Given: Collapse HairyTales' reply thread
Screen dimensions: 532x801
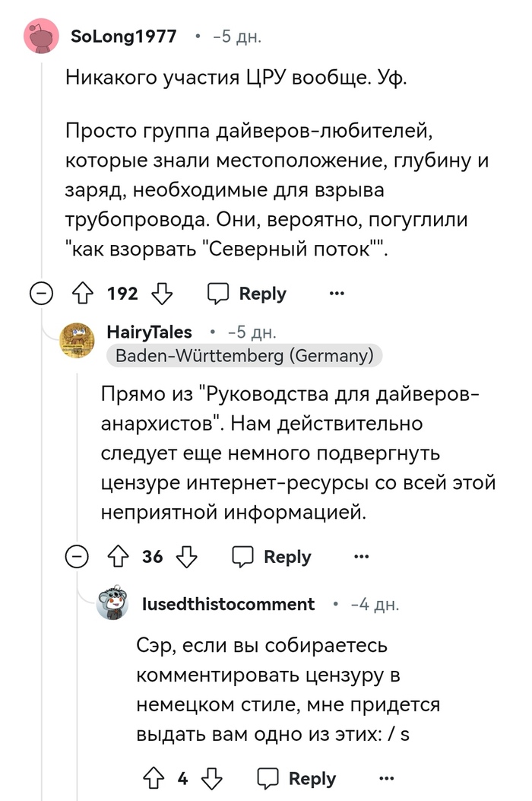Looking at the screenshot, I should tap(77, 557).
